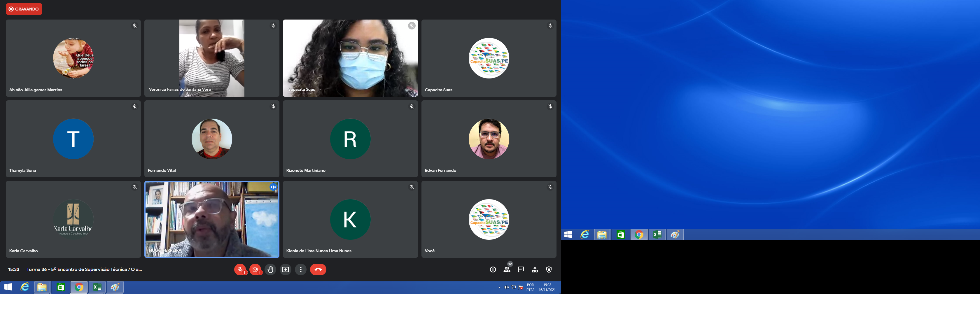The width and height of the screenshot is (980, 315).
Task: Open the taskbar volume speaker icon
Action: 506,288
